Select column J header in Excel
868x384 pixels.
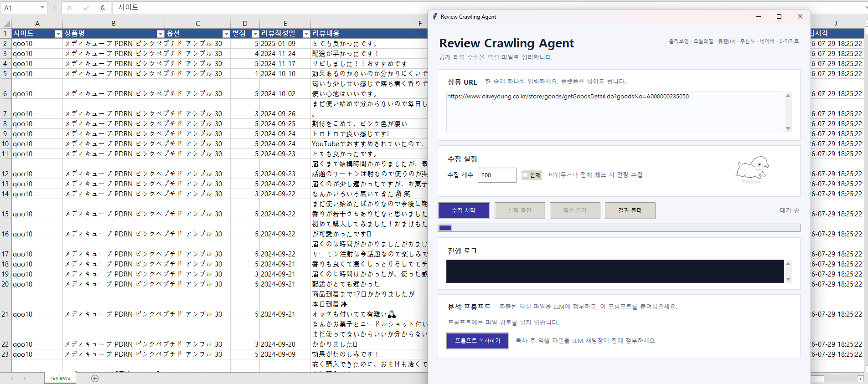click(836, 24)
